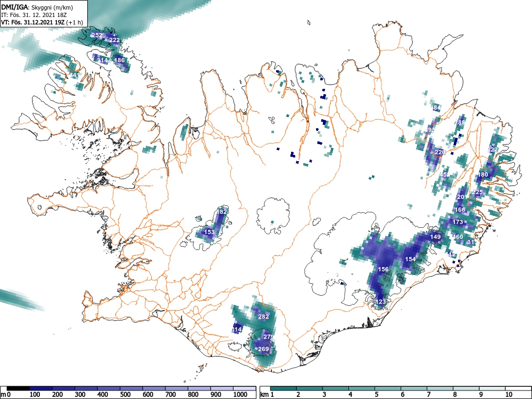
Task: Click the 'm 0' label on the metre legend
Action: 5,395
